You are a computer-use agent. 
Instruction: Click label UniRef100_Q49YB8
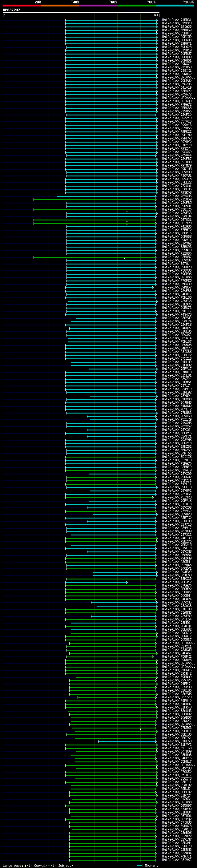click(x=176, y=769)
